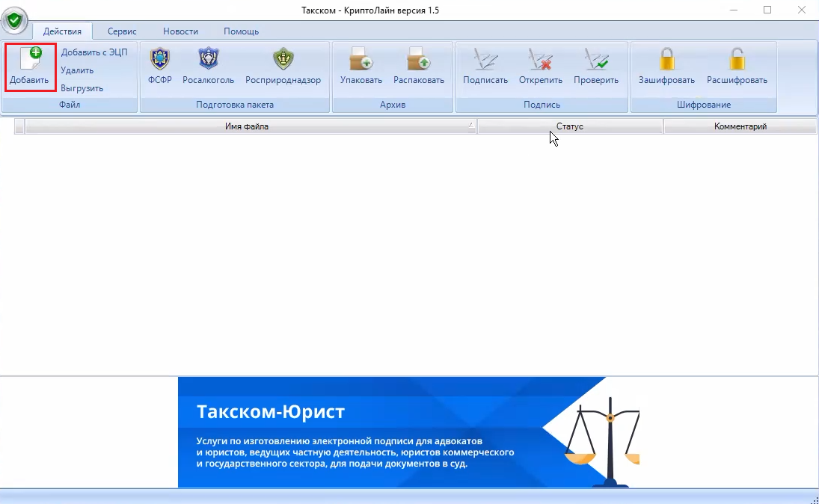
Task: Click the Подписать signature icon
Action: [485, 60]
